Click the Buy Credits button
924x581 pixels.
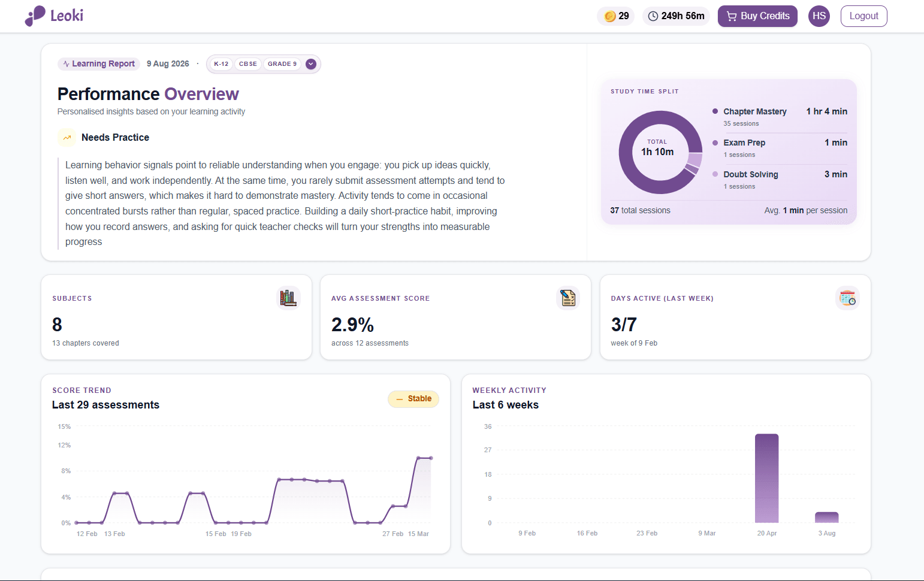coord(757,16)
